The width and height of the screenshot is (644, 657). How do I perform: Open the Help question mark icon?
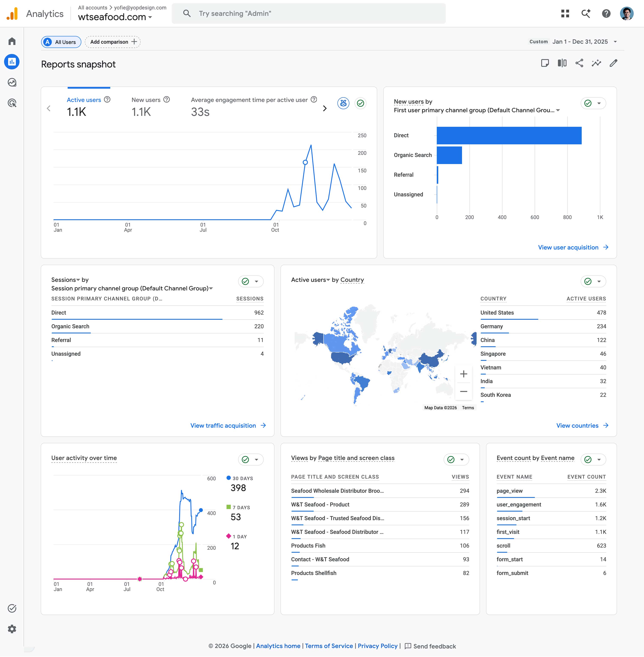coord(606,13)
